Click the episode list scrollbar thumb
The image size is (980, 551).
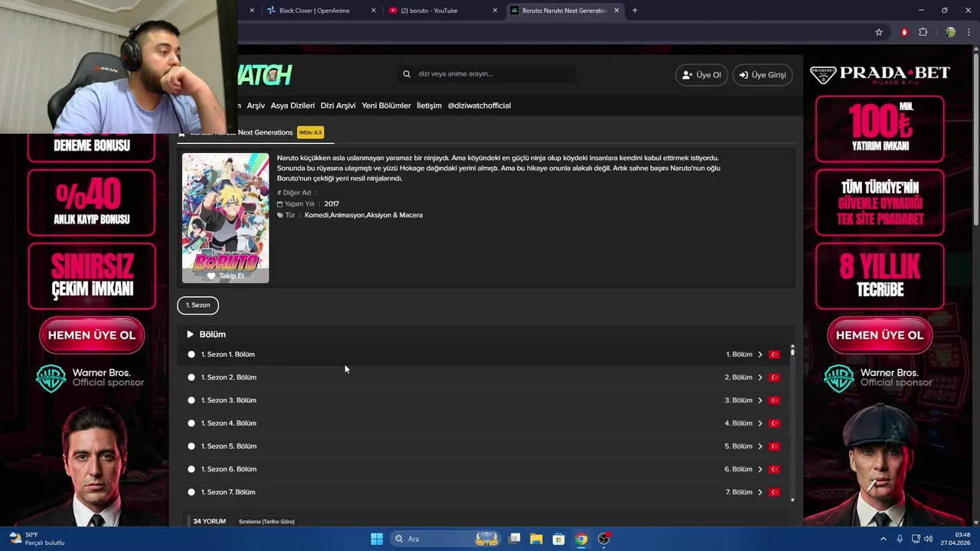pos(792,352)
